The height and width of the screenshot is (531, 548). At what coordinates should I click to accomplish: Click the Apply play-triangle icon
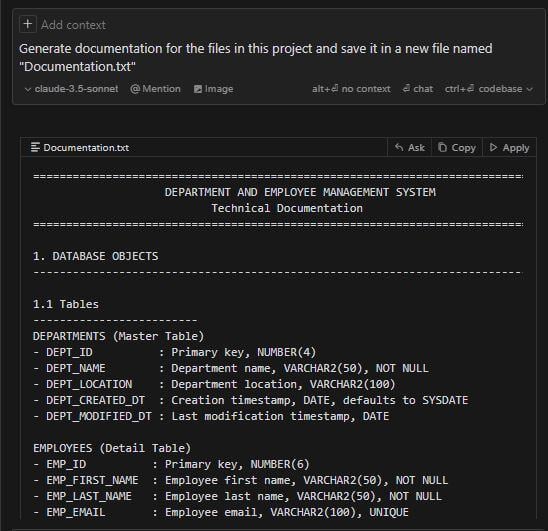pyautogui.click(x=493, y=148)
